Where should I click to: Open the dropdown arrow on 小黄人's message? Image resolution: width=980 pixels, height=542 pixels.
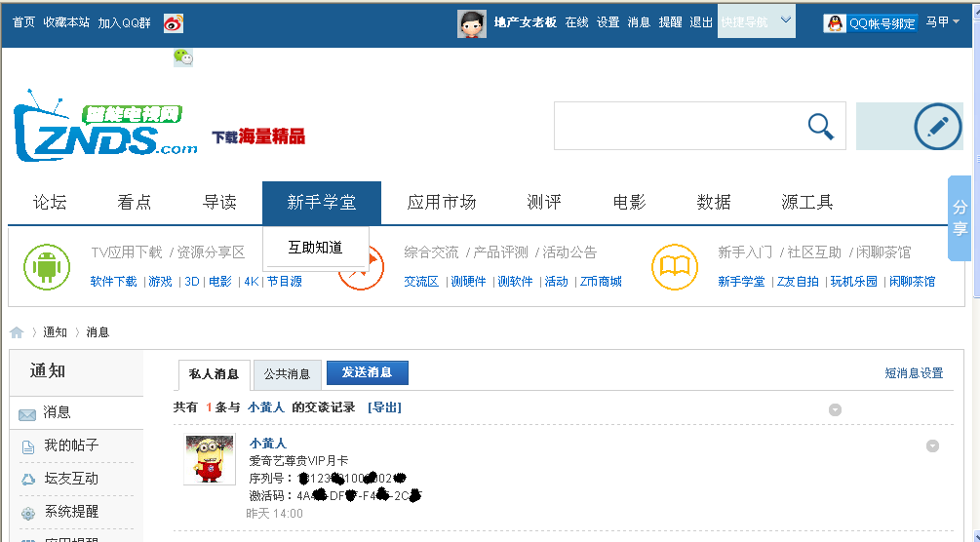tap(932, 445)
